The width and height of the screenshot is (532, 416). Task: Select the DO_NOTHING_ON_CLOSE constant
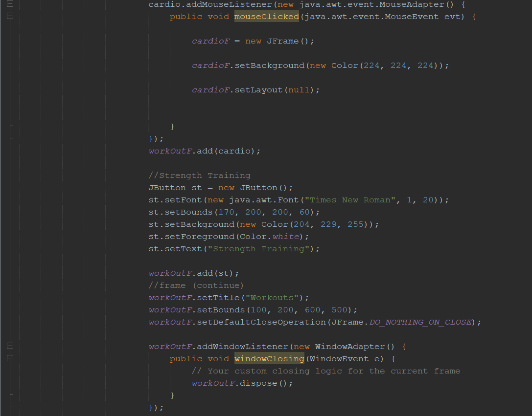(x=420, y=322)
